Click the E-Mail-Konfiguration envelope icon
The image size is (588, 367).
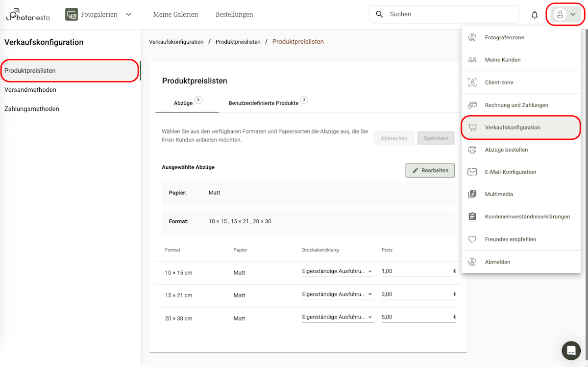coord(472,172)
